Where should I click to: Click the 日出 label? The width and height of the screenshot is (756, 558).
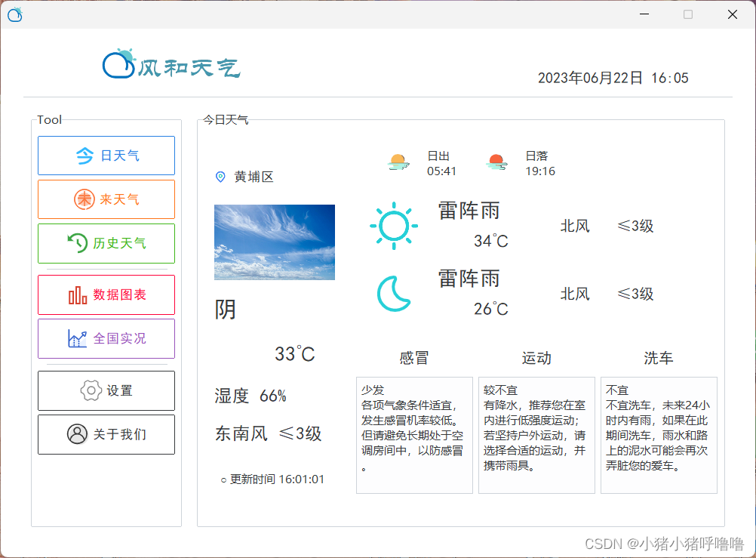pos(438,156)
